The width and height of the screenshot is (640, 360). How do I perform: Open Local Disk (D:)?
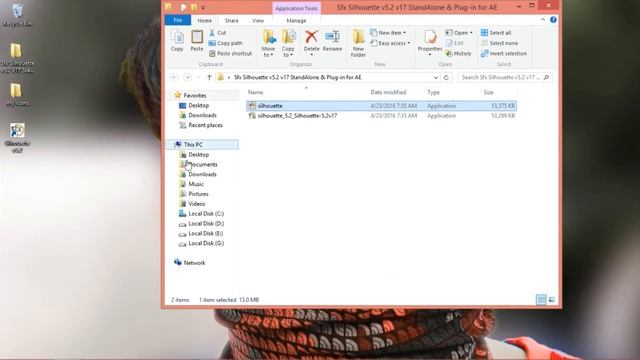pyautogui.click(x=206, y=224)
